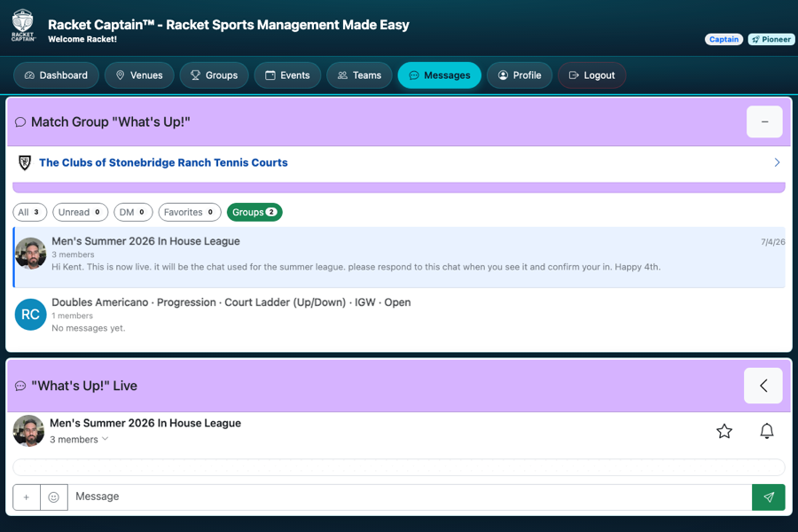Viewport: 798px width, 532px height.
Task: Add an attachment with the plus icon
Action: pos(27,497)
